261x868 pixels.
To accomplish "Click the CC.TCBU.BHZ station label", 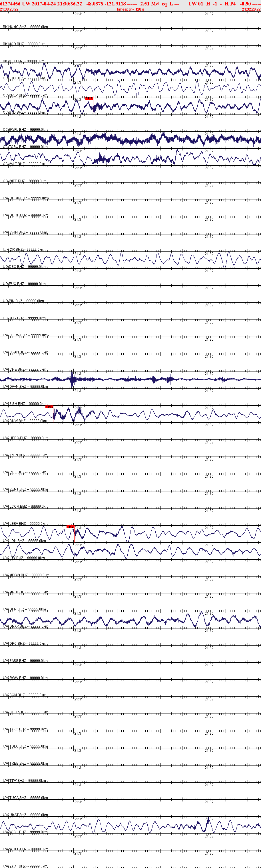I will [25, 146].
